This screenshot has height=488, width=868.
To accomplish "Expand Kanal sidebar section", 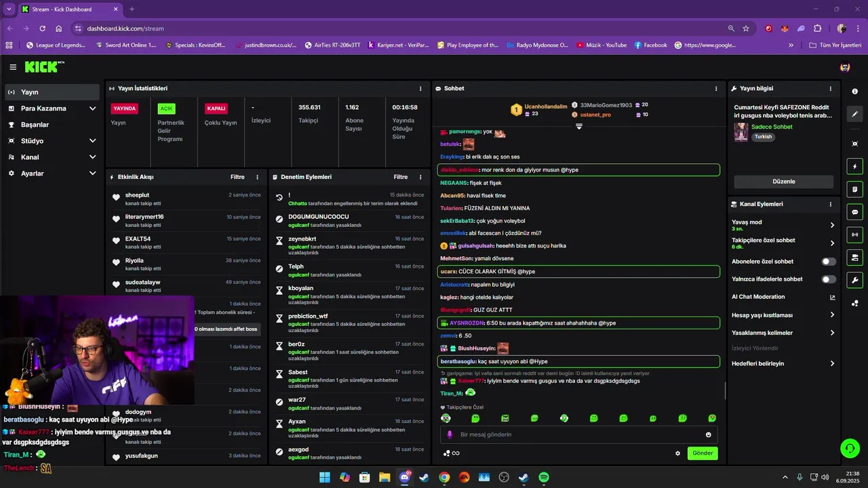I will pyautogui.click(x=92, y=157).
